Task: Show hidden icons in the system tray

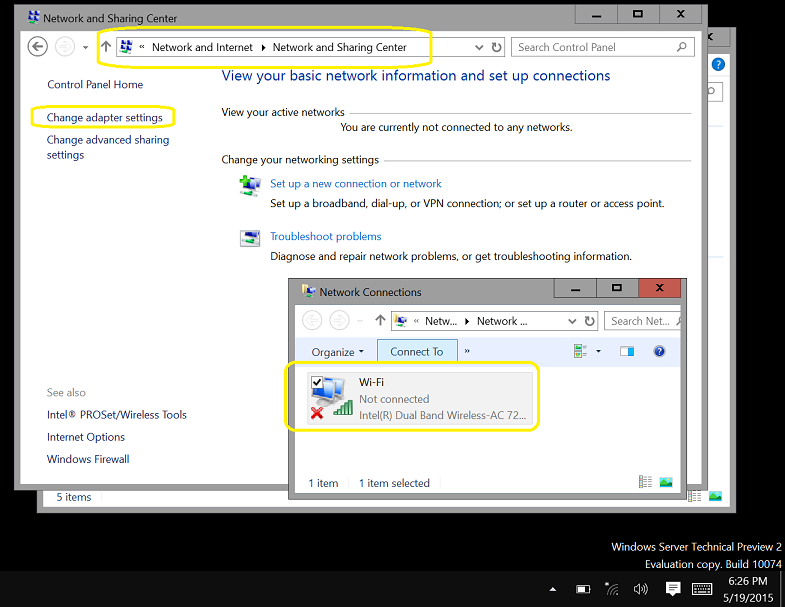Action: [x=553, y=589]
